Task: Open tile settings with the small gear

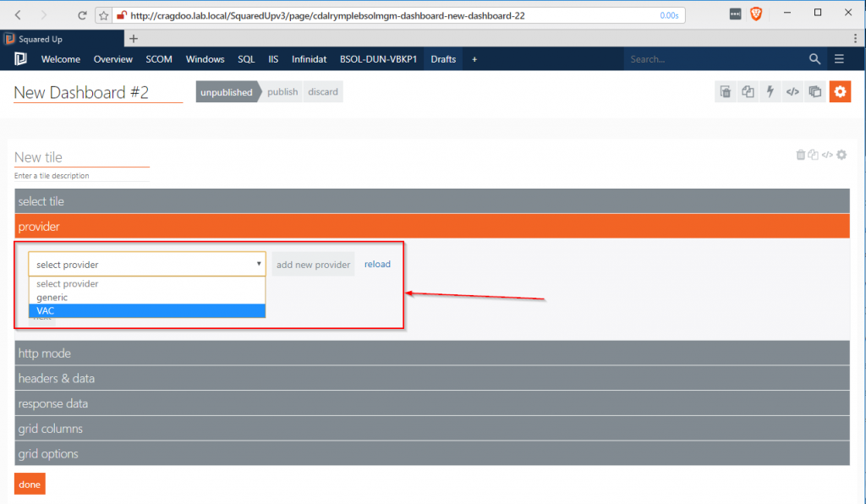Action: tap(841, 155)
